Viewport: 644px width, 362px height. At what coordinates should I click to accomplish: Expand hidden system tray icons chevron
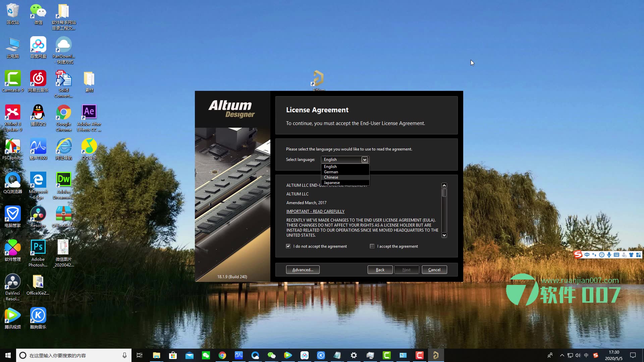click(562, 355)
